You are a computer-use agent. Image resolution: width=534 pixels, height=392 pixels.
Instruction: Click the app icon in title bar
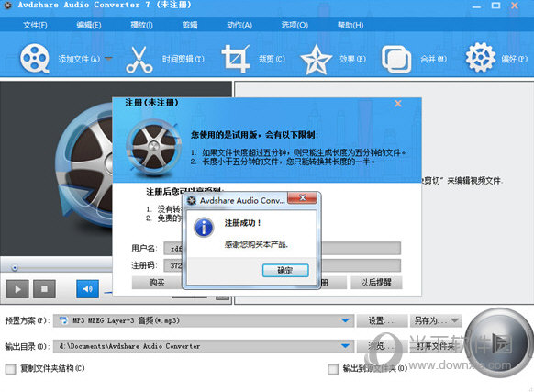(x=7, y=5)
